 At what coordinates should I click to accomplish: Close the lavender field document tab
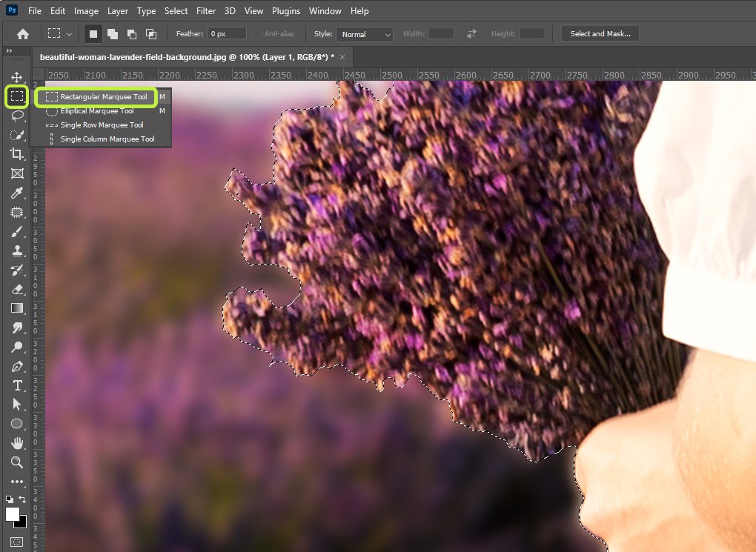[x=342, y=57]
